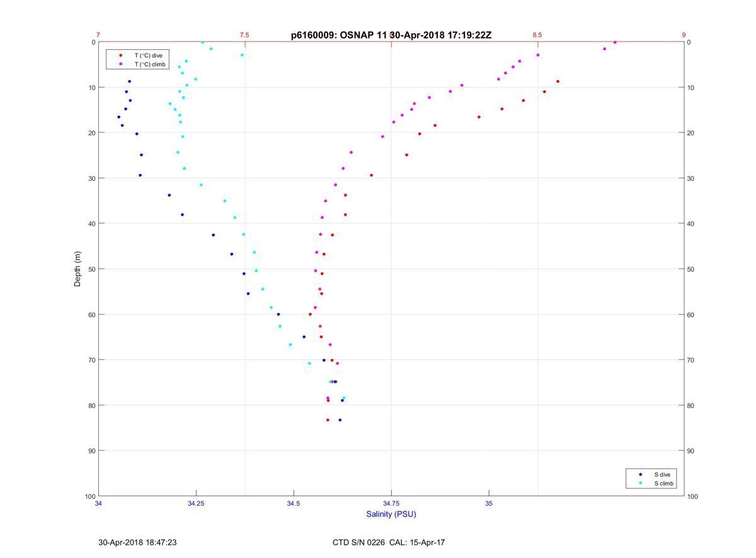This screenshot has height=558, width=756.
Task: Click the red marker beside 'T (°C) dive'
Action: tap(120, 55)
